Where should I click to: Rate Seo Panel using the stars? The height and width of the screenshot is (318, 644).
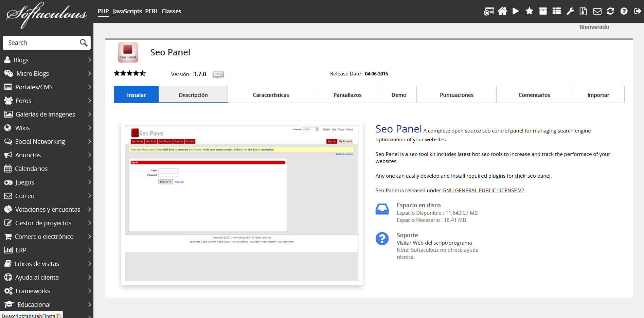[130, 73]
